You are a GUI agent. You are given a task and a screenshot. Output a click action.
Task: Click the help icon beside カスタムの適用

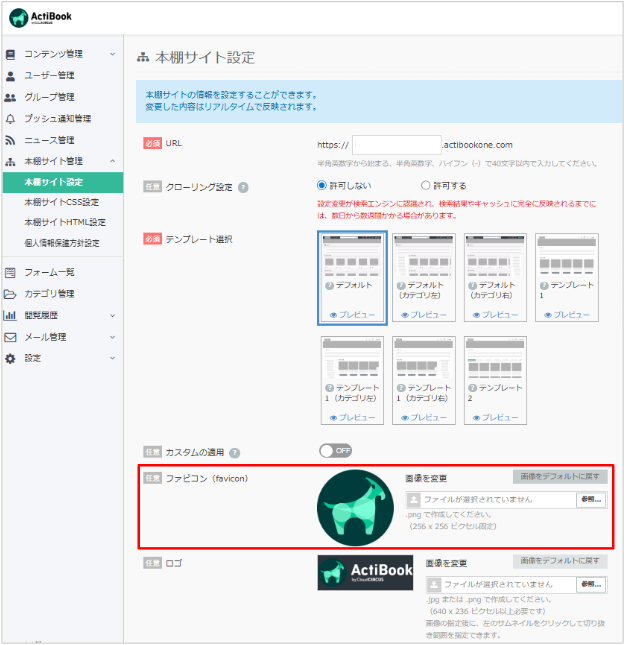pyautogui.click(x=234, y=452)
